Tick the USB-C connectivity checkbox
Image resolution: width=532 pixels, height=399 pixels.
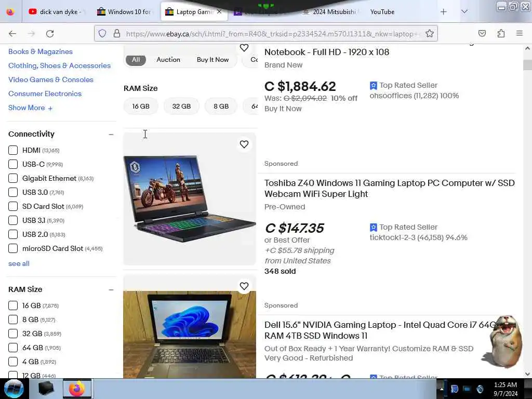pos(13,164)
